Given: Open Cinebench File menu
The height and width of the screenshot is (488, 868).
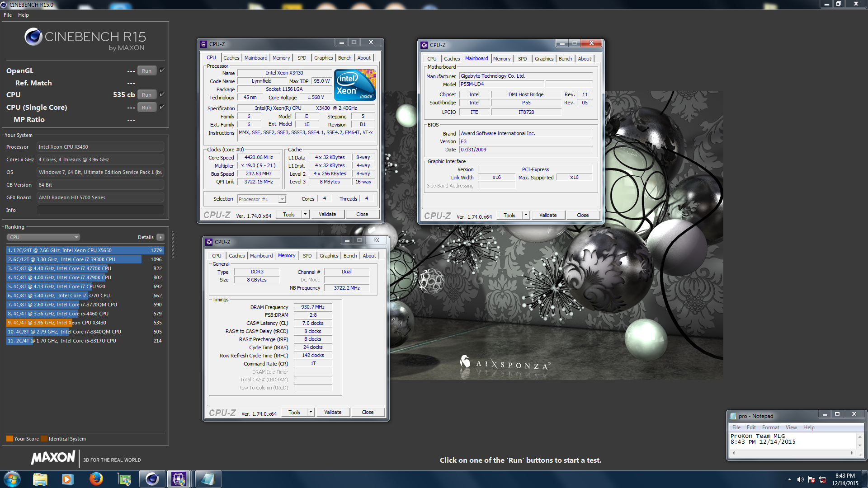Looking at the screenshot, I should tap(8, 15).
